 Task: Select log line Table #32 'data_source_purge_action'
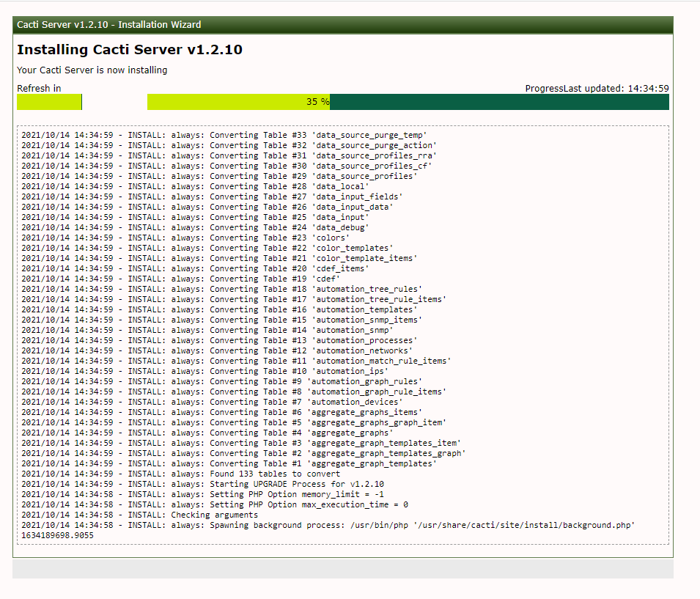[x=229, y=145]
